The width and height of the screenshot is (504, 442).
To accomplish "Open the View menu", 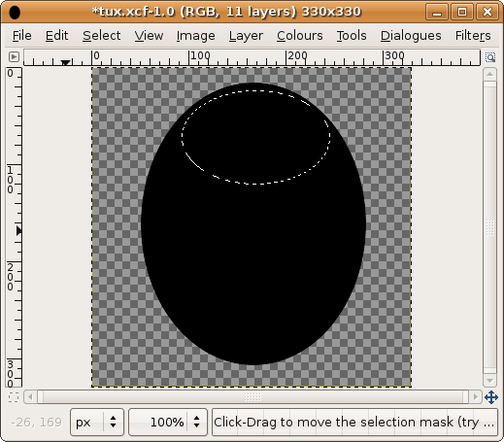I will pyautogui.click(x=149, y=36).
